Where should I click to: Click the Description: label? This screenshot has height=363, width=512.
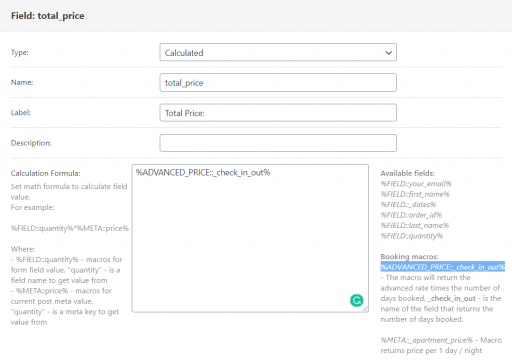click(31, 143)
